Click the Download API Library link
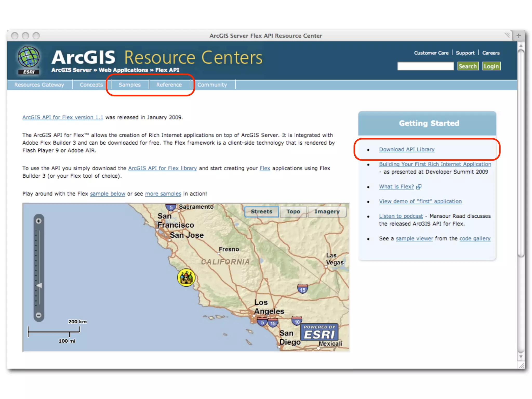The height and width of the screenshot is (399, 532). (407, 149)
